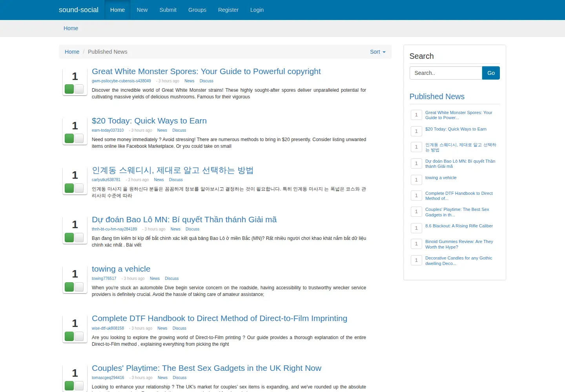Open sidebar link Couples' Playtime
This screenshot has height=392, width=565.
[457, 212]
